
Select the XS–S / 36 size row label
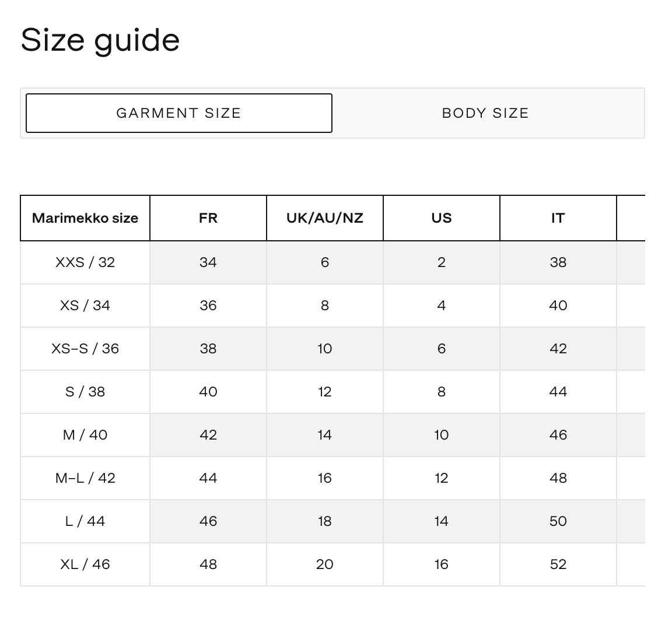pyautogui.click(x=85, y=349)
